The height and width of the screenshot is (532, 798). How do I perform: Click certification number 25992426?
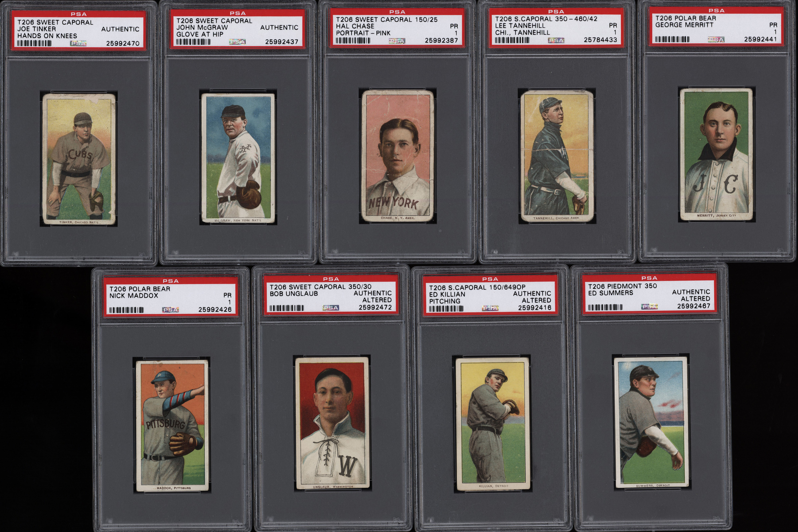215,309
